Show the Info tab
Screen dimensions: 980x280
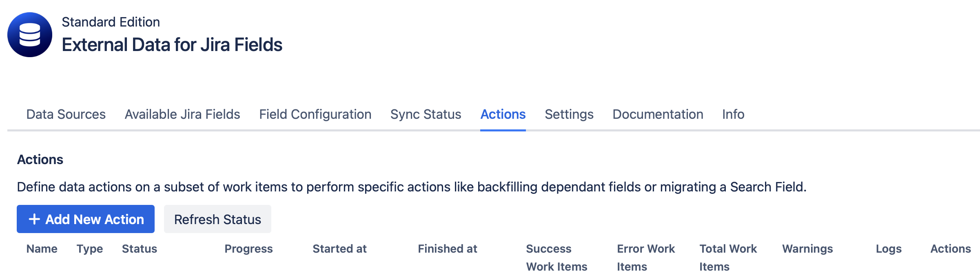point(733,115)
